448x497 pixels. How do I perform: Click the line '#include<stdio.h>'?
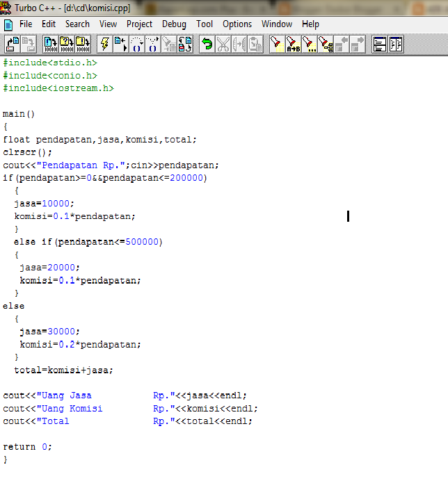pos(50,63)
